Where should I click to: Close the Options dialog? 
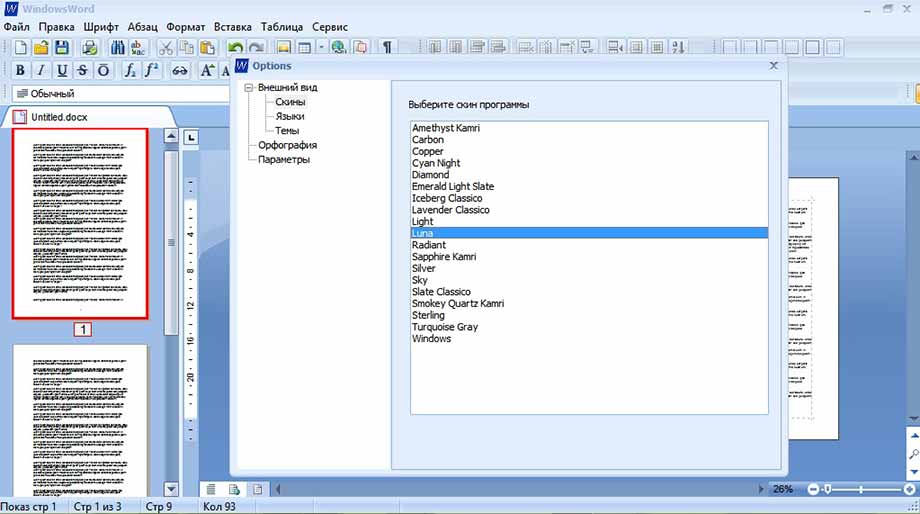click(773, 66)
